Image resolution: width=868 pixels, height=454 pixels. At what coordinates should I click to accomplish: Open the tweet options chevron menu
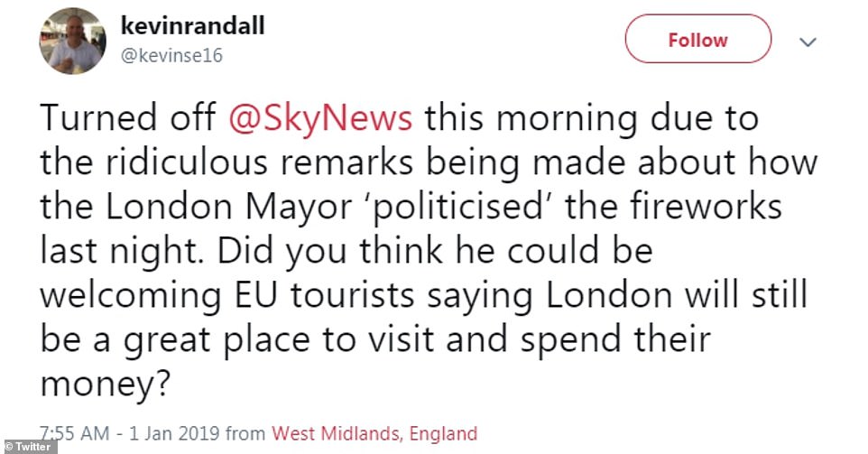coord(808,41)
